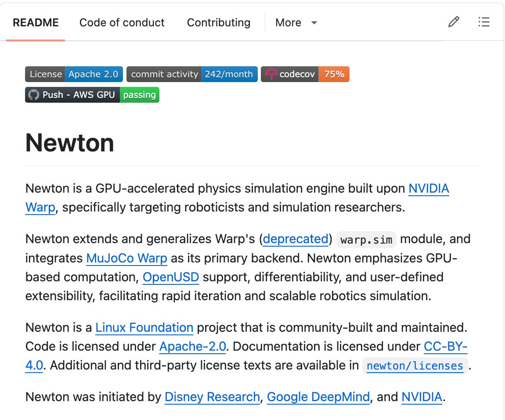Expand the More dropdown menu
This screenshot has width=505, height=420.
pos(296,22)
